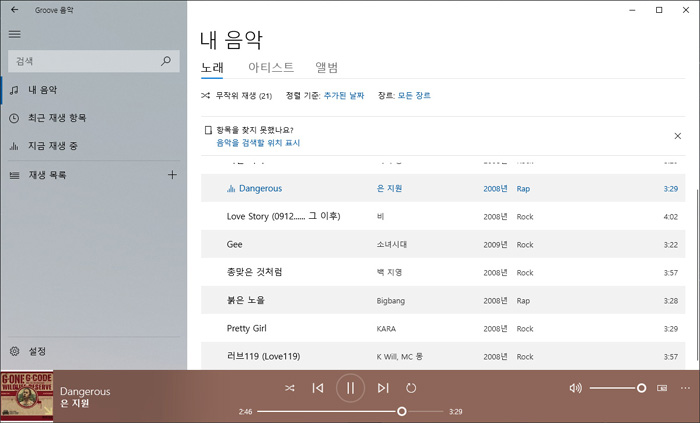Switch to the mini player view

tap(662, 388)
